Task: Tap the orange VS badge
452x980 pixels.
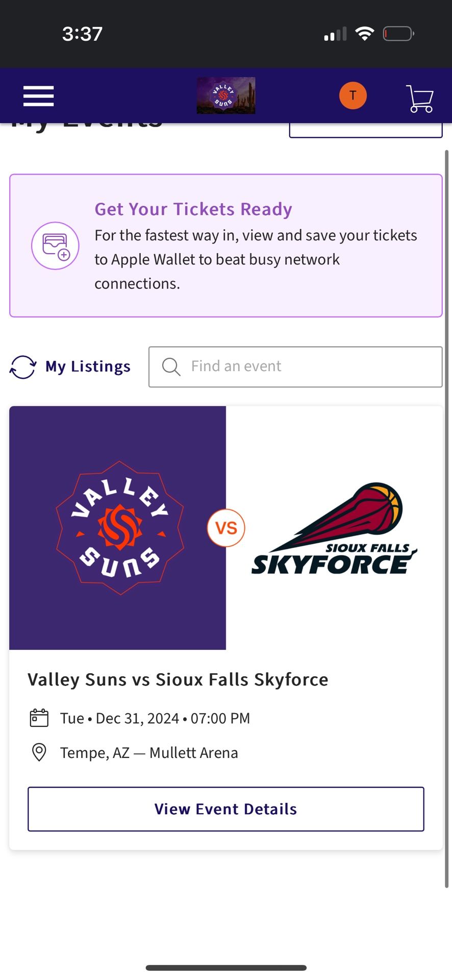Action: click(x=226, y=528)
